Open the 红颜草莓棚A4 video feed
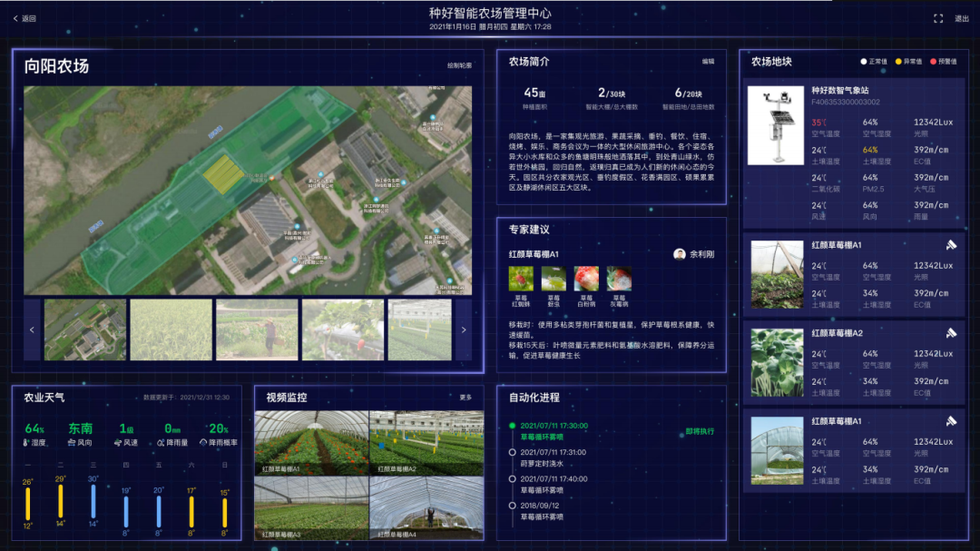This screenshot has width=980, height=551. coord(426,507)
